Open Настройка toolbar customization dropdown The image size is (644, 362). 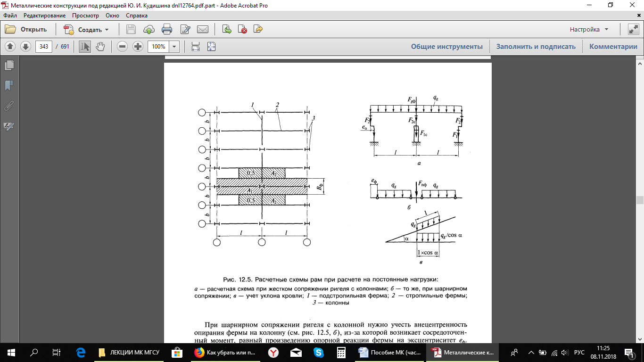pos(589,29)
